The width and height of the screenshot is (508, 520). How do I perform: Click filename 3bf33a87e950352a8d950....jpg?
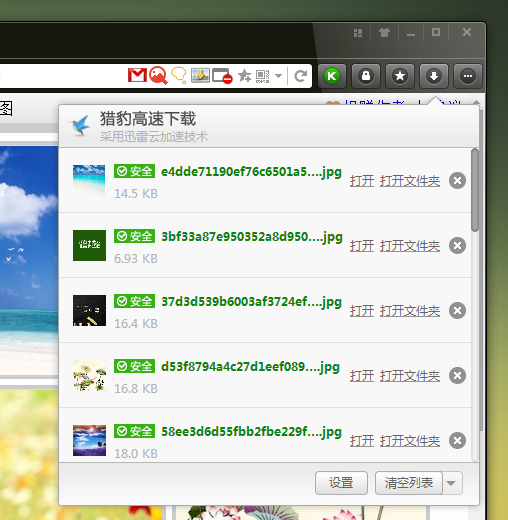pos(252,237)
